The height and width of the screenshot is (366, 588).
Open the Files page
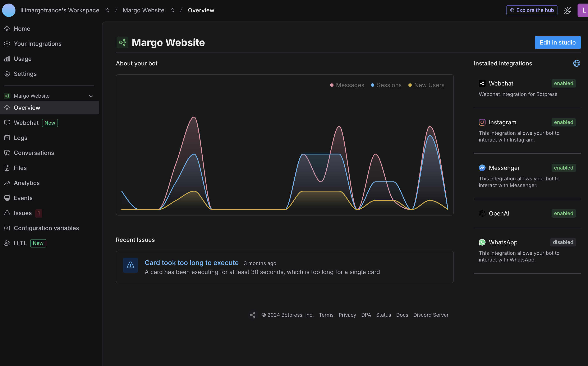coord(49,168)
